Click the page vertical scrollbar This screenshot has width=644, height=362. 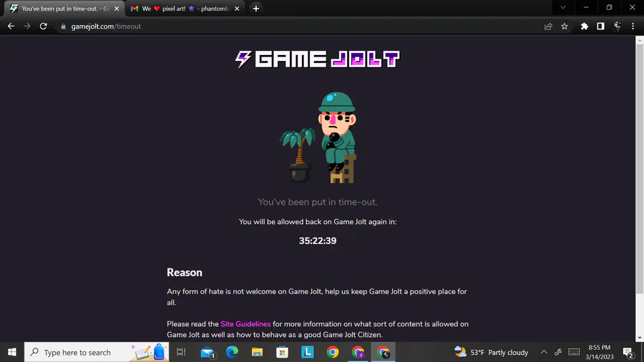640,168
